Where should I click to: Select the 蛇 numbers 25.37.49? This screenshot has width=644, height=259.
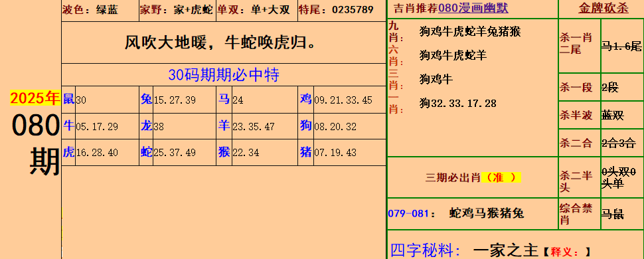175,153
